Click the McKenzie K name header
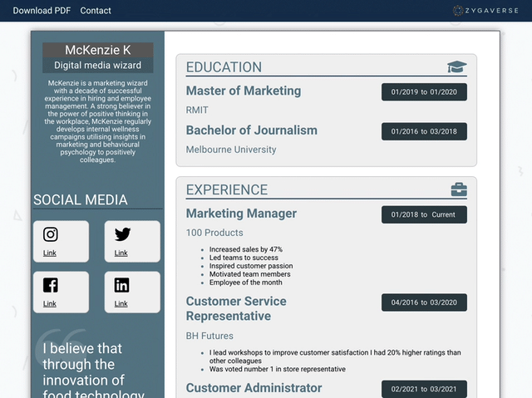 pos(98,51)
